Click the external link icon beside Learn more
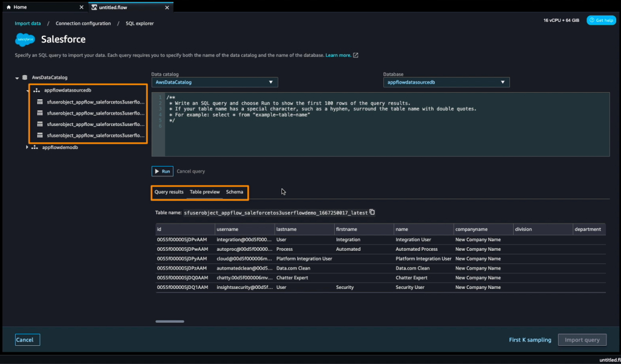 356,56
